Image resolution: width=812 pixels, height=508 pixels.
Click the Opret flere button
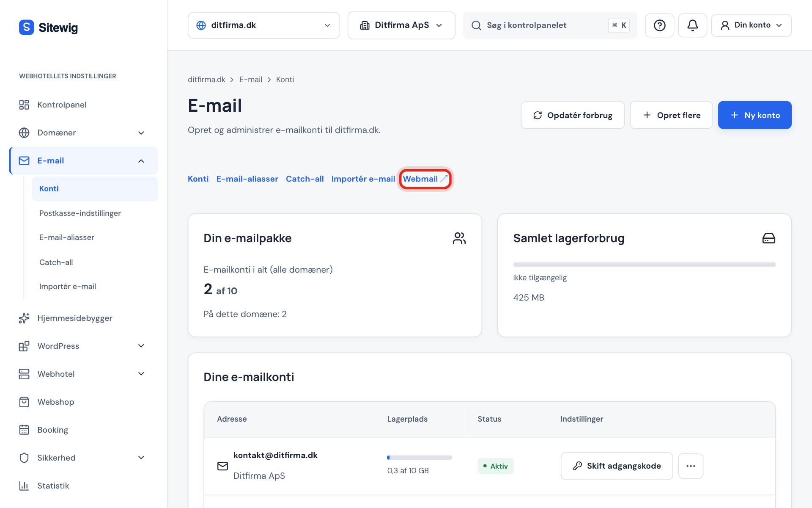pyautogui.click(x=671, y=115)
